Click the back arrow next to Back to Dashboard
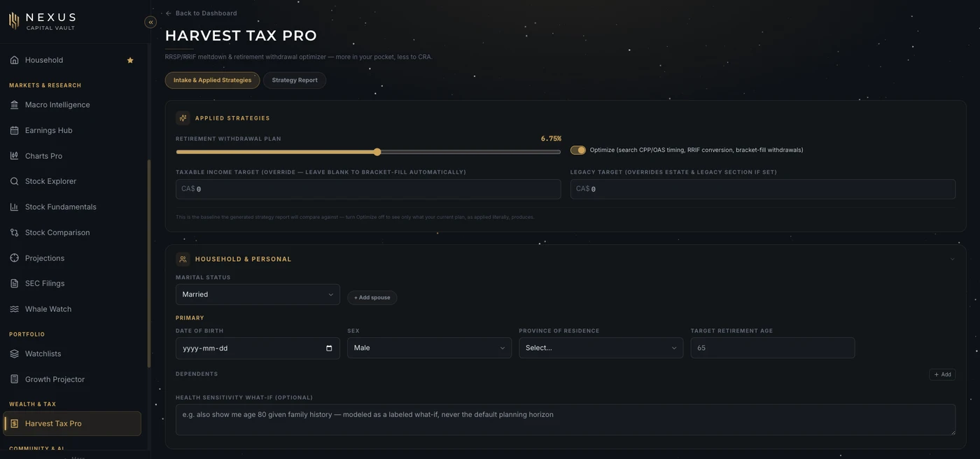The height and width of the screenshot is (459, 980). coord(168,13)
